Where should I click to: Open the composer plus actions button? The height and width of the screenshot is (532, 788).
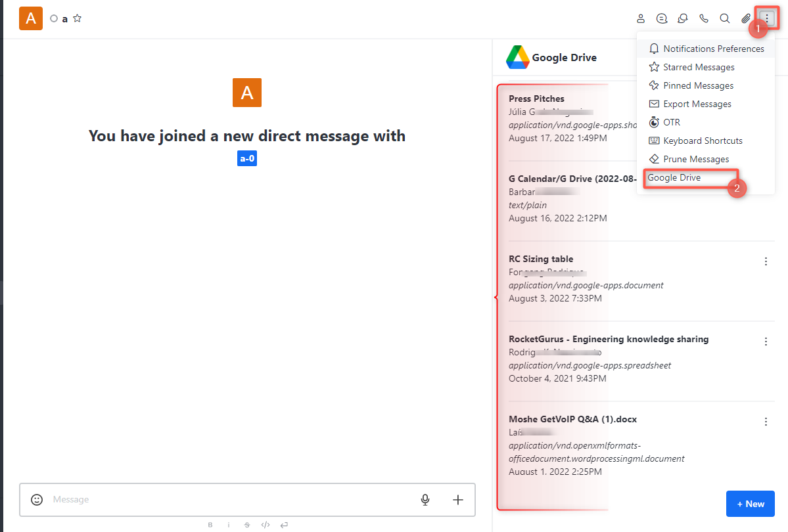(458, 499)
